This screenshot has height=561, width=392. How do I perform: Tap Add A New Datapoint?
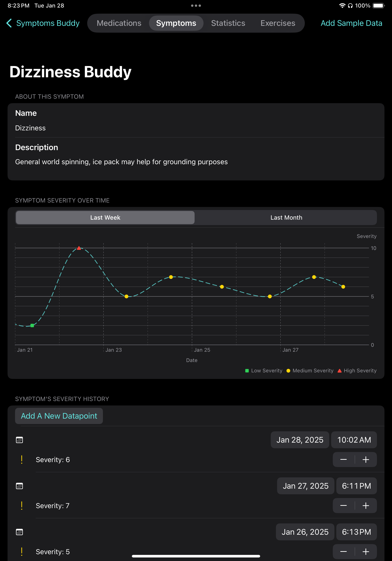59,416
